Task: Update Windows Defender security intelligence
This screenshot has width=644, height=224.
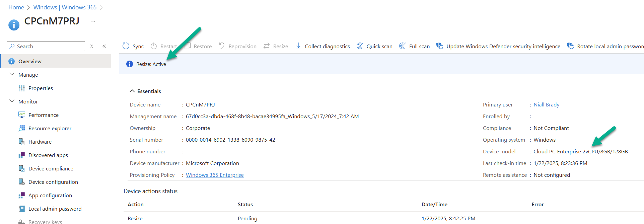Action: click(x=498, y=46)
